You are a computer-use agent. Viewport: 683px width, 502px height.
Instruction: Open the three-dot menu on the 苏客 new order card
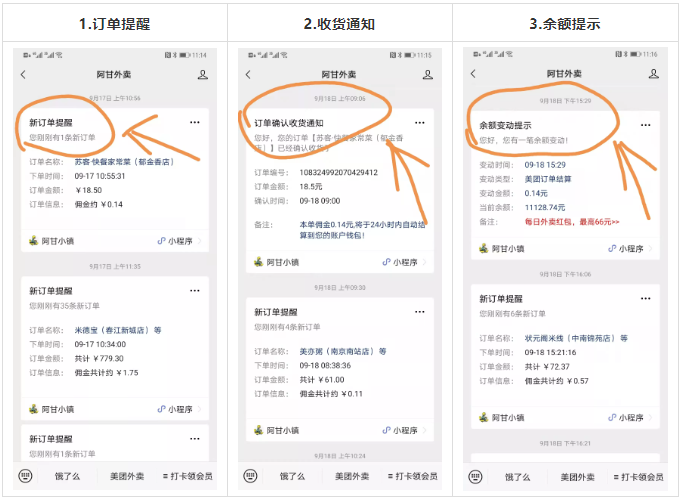coord(195,122)
